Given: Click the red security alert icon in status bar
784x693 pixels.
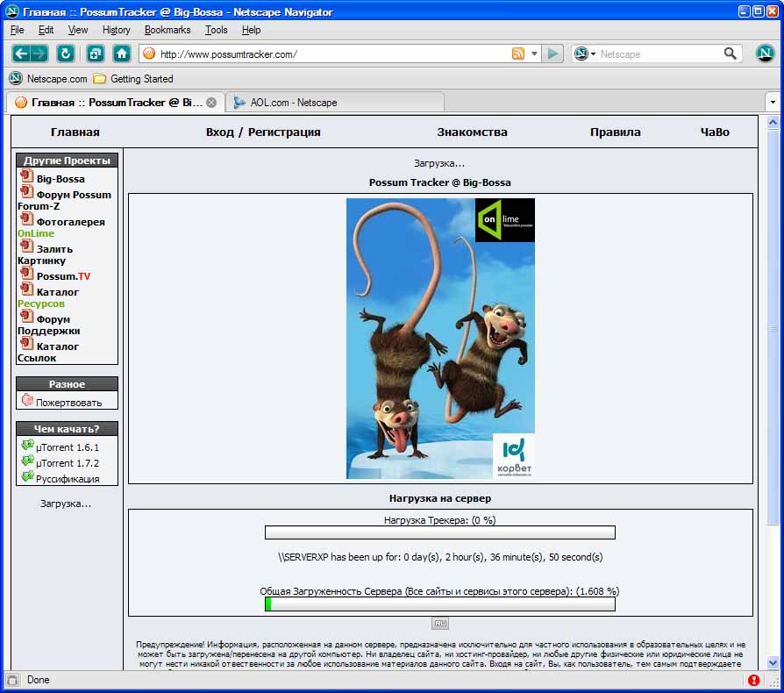Looking at the screenshot, I should pos(753,680).
